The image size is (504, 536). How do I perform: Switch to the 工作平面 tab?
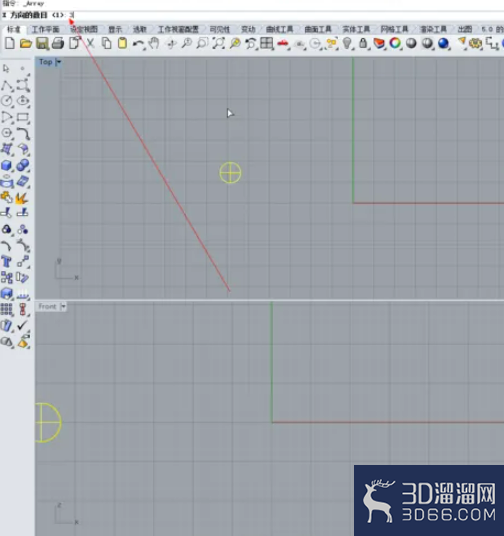[x=46, y=29]
